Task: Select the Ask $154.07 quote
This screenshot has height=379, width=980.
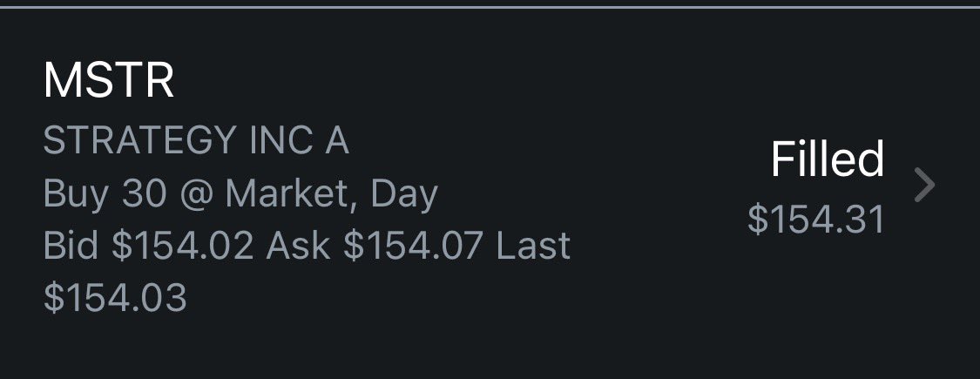Action: [x=375, y=246]
